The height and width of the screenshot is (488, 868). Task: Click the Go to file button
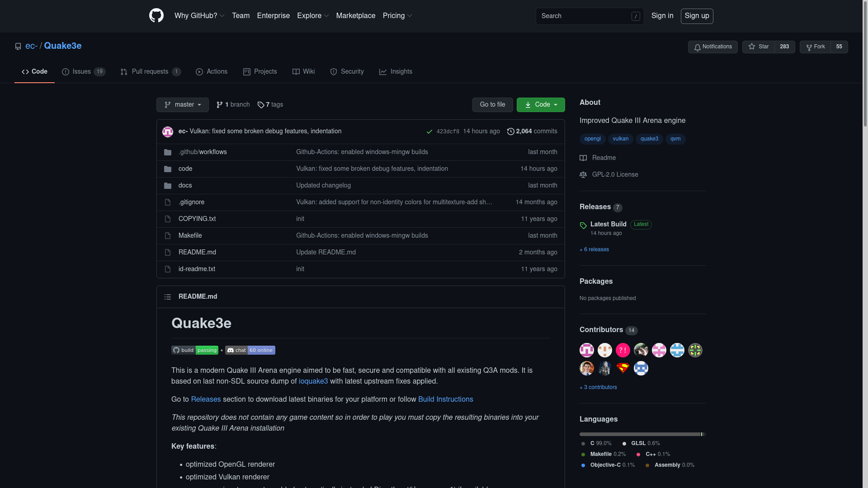[x=492, y=105]
